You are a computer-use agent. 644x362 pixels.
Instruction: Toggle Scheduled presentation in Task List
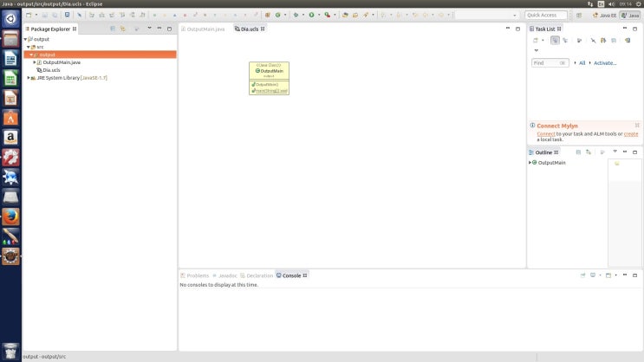coord(565,40)
